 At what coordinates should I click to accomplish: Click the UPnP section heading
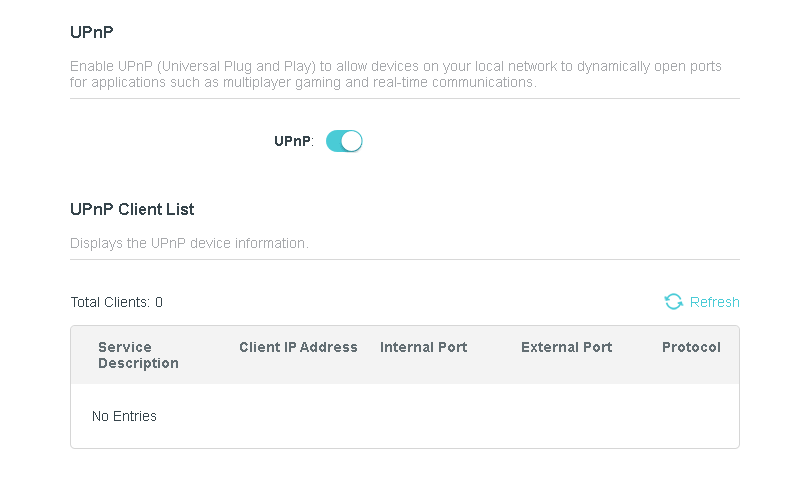click(x=92, y=33)
